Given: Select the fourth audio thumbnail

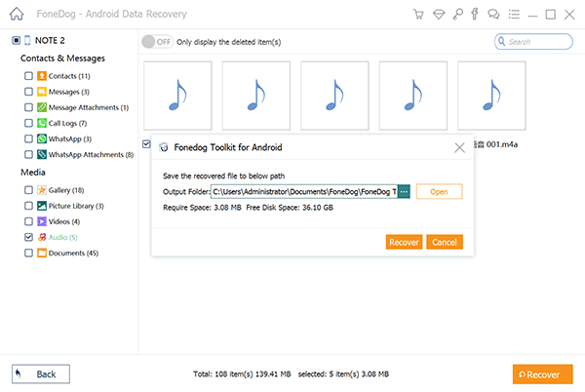Looking at the screenshot, I should click(x=413, y=96).
